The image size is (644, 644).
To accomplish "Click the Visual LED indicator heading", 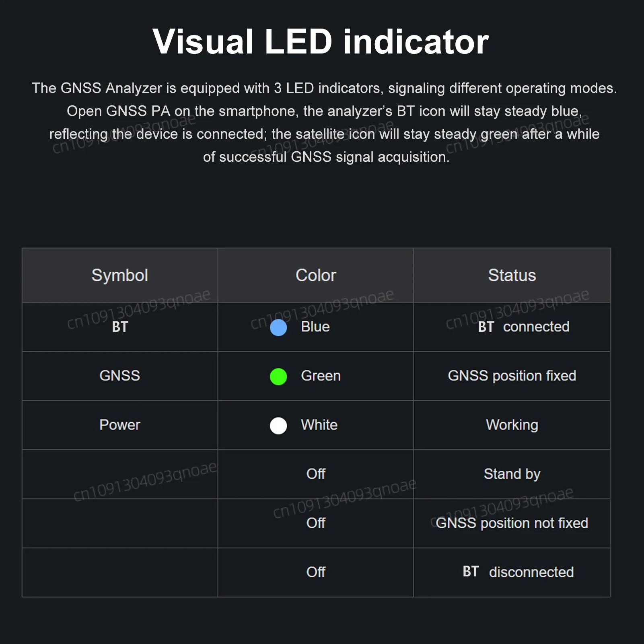I will [321, 42].
